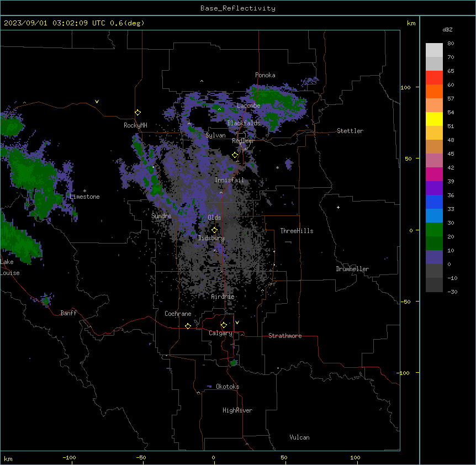Select the bright green 30-20 dBZ legend swatch
The height and width of the screenshot is (465, 476).
click(434, 230)
